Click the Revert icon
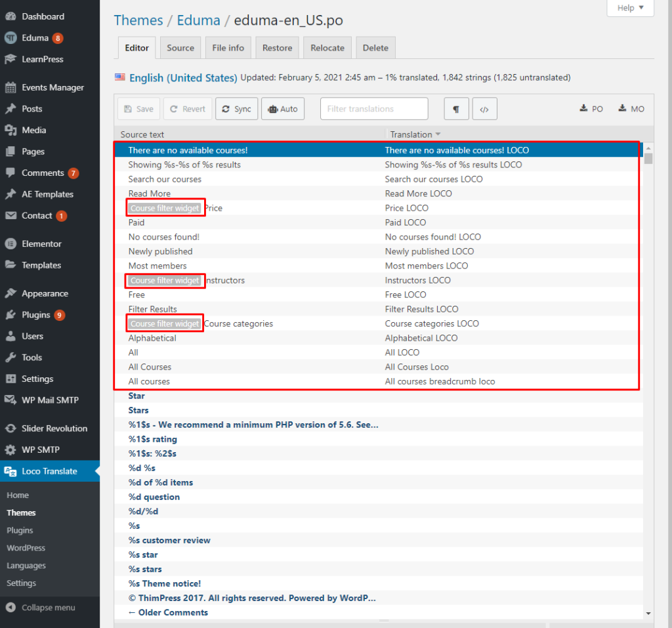 pyautogui.click(x=188, y=108)
